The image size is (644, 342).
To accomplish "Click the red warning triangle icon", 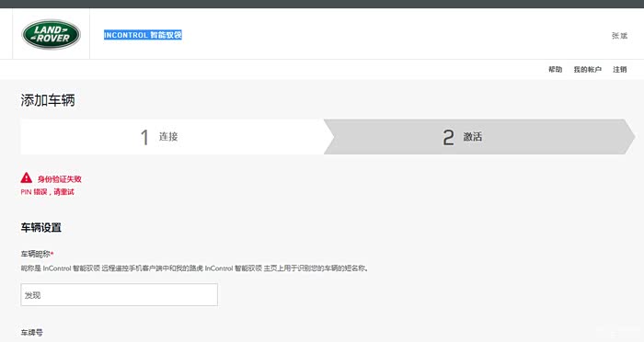I will pyautogui.click(x=27, y=177).
